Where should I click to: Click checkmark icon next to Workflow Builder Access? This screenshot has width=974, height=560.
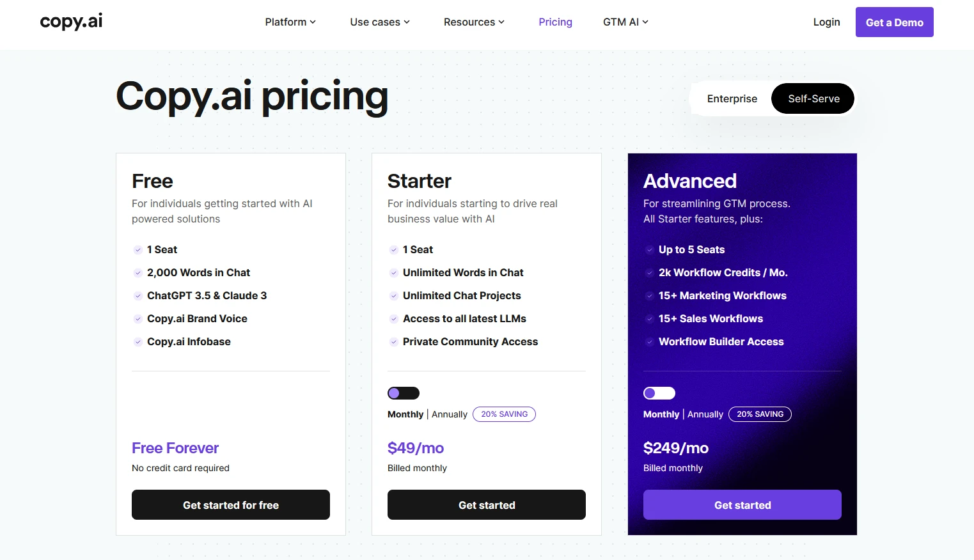649,342
